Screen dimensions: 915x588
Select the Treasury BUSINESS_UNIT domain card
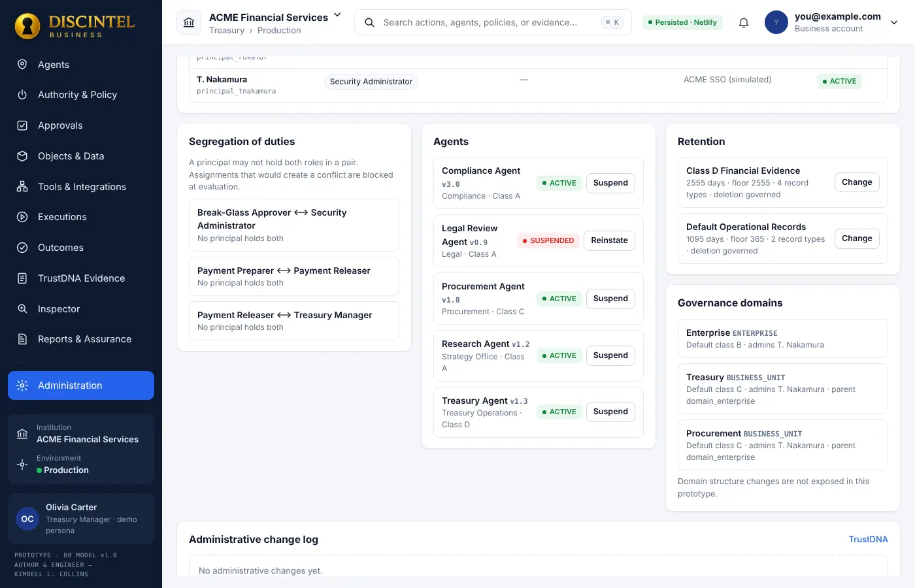pos(782,389)
